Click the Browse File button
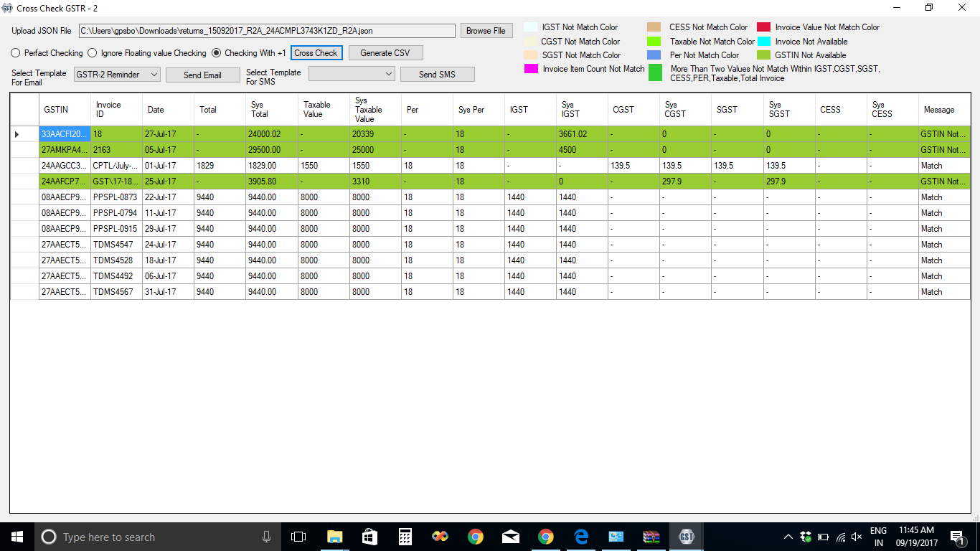The height and width of the screenshot is (551, 980). click(x=486, y=31)
